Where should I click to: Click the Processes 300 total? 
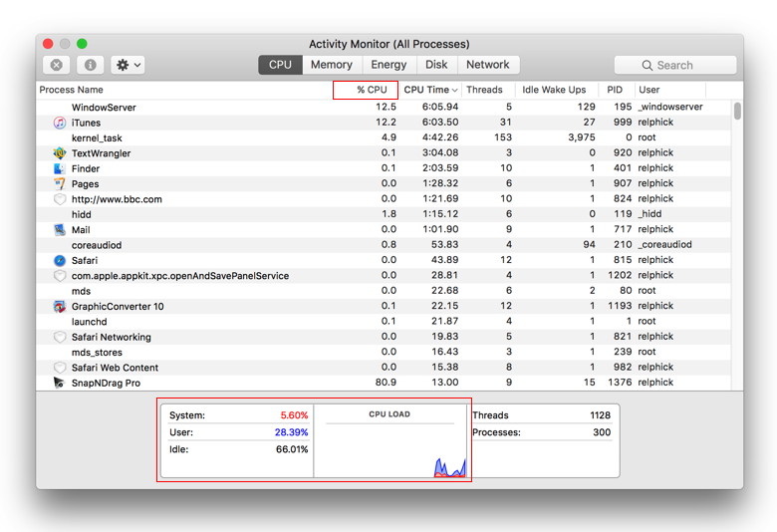(602, 432)
